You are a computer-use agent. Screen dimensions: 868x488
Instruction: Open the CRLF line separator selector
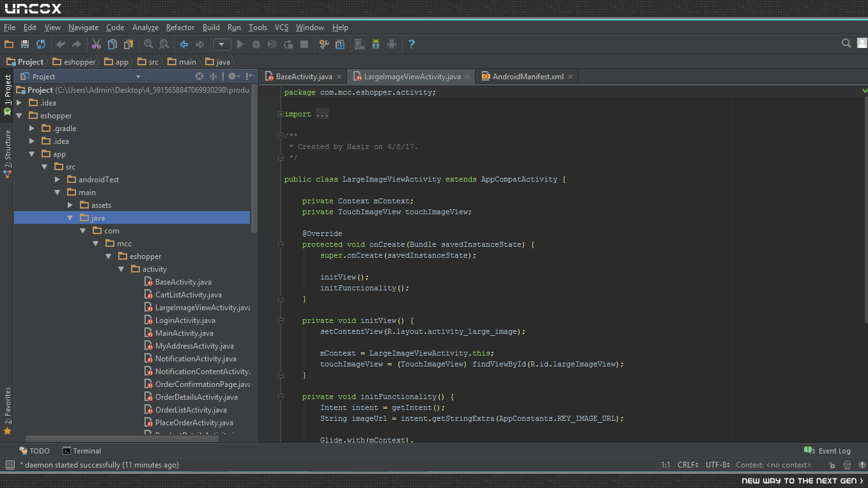[690, 465]
